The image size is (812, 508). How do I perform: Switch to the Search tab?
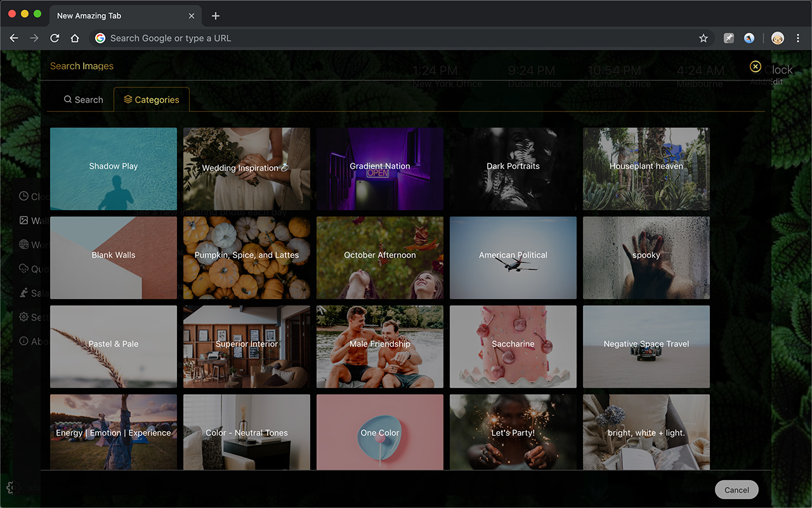pyautogui.click(x=83, y=100)
